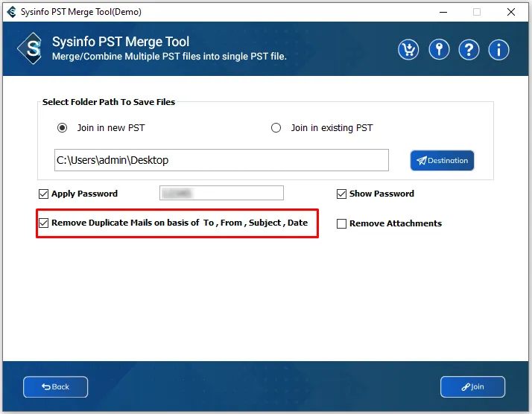Click the app icon in title bar
Screen dimensions: 532x414
(11, 12)
